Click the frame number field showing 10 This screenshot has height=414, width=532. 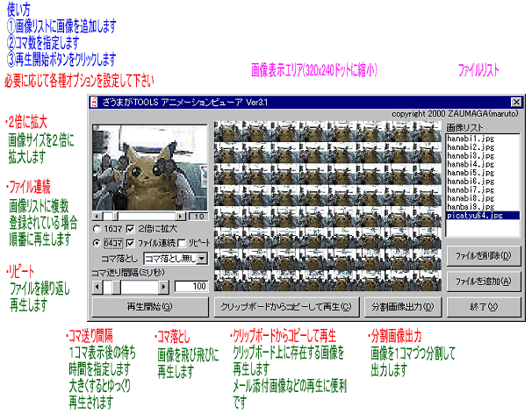(198, 217)
